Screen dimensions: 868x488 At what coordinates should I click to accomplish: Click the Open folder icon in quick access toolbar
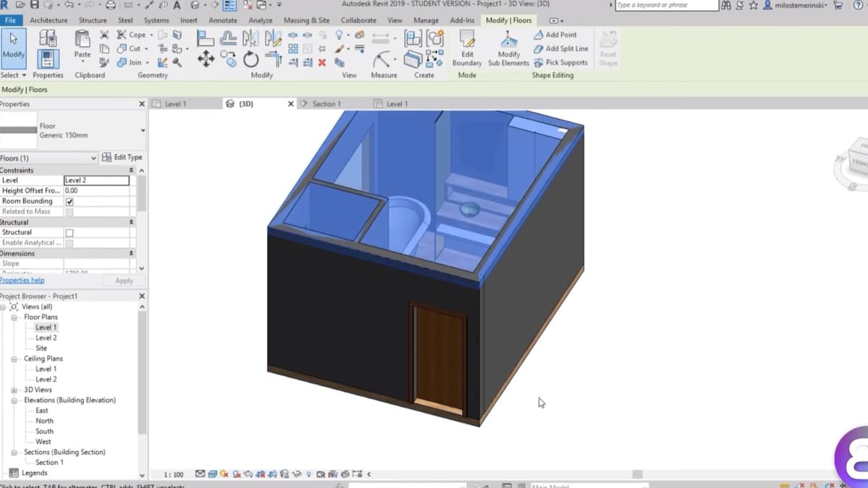tap(20, 5)
